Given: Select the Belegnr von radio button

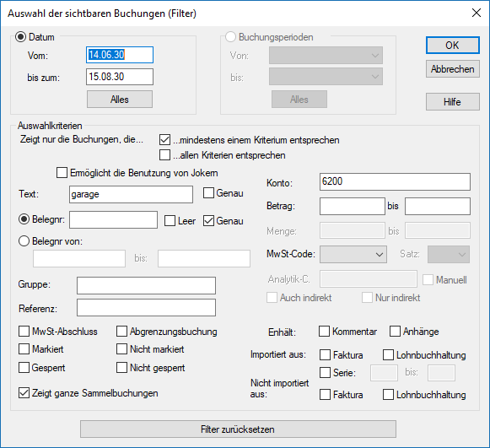Looking at the screenshot, I should (x=24, y=241).
